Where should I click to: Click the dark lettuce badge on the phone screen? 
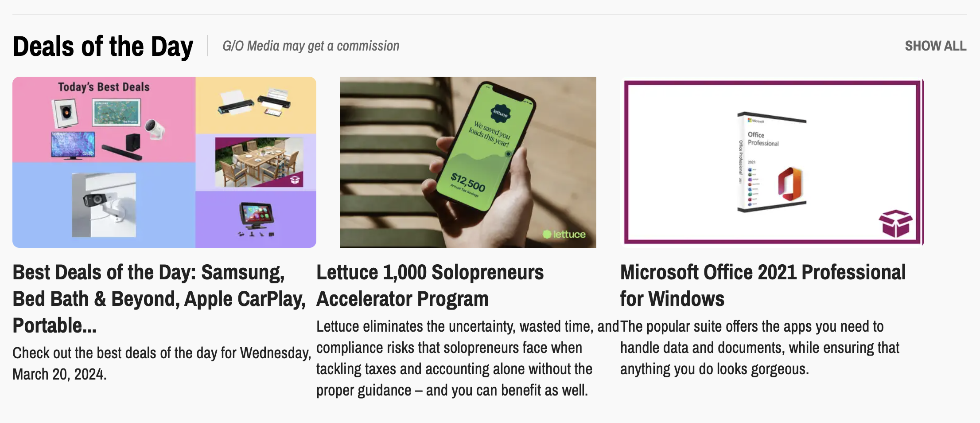click(x=501, y=114)
